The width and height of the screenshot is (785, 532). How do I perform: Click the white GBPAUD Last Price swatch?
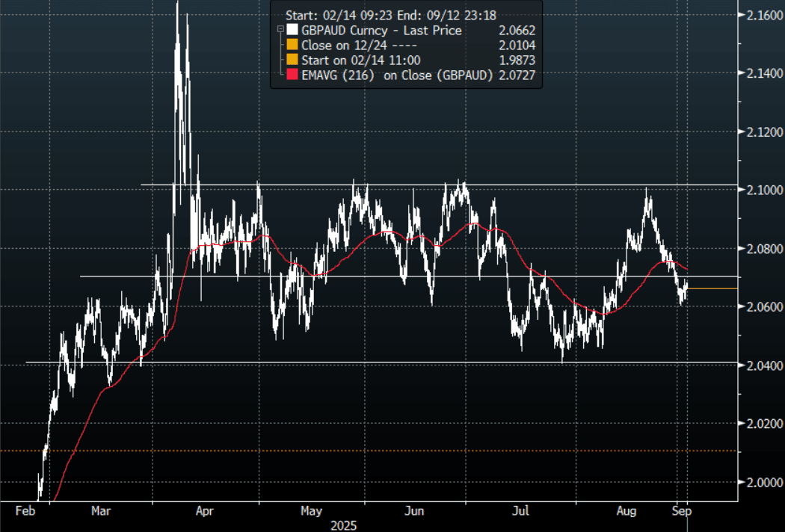[x=292, y=31]
